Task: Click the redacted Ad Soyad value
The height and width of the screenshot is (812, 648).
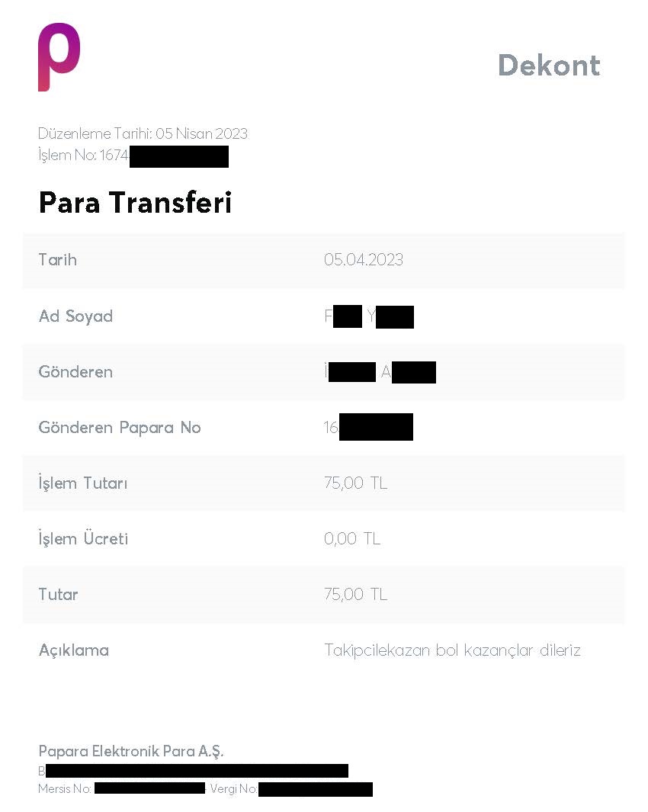Action: [369, 316]
